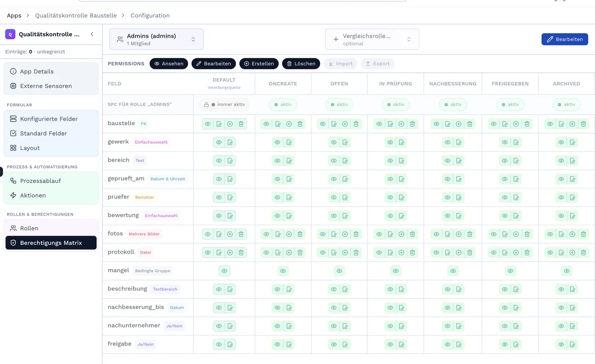
Task: Toggle protokoll create icon in OFFEN column
Action: coord(345,252)
